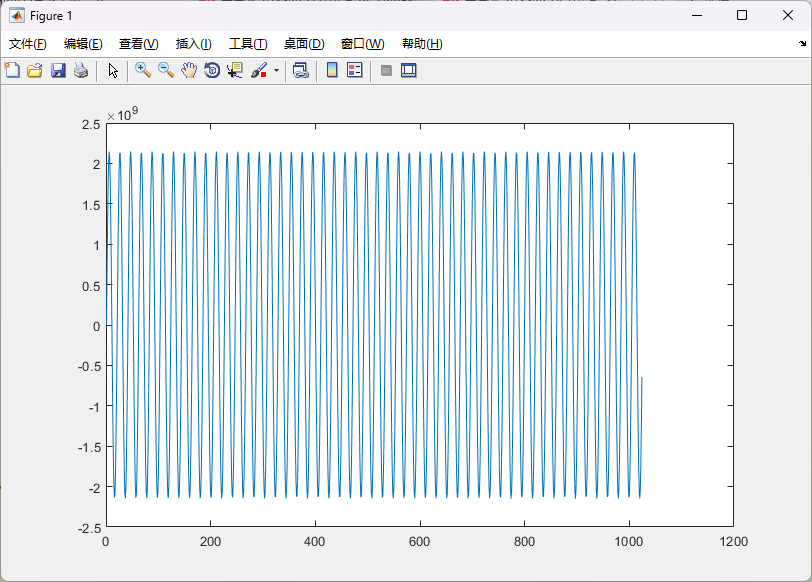Screen dimensions: 812x582
Task: Open the 工具(T) menu
Action: (248, 44)
